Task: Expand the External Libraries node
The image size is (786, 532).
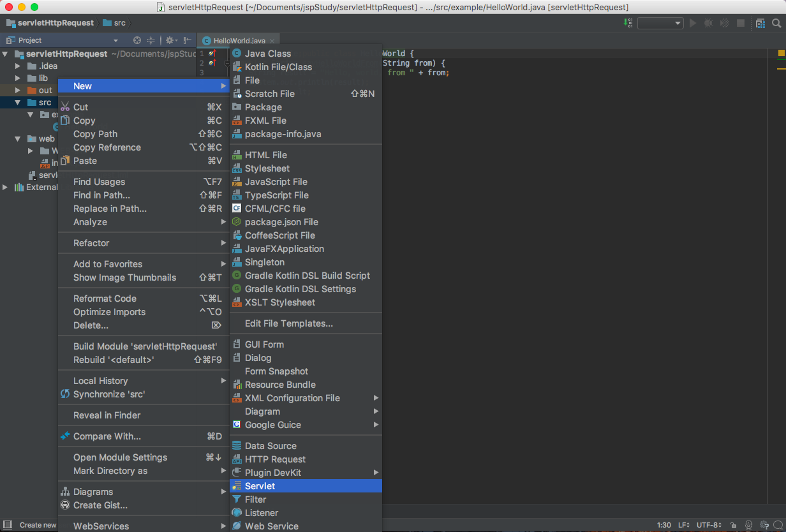Action: pos(6,188)
